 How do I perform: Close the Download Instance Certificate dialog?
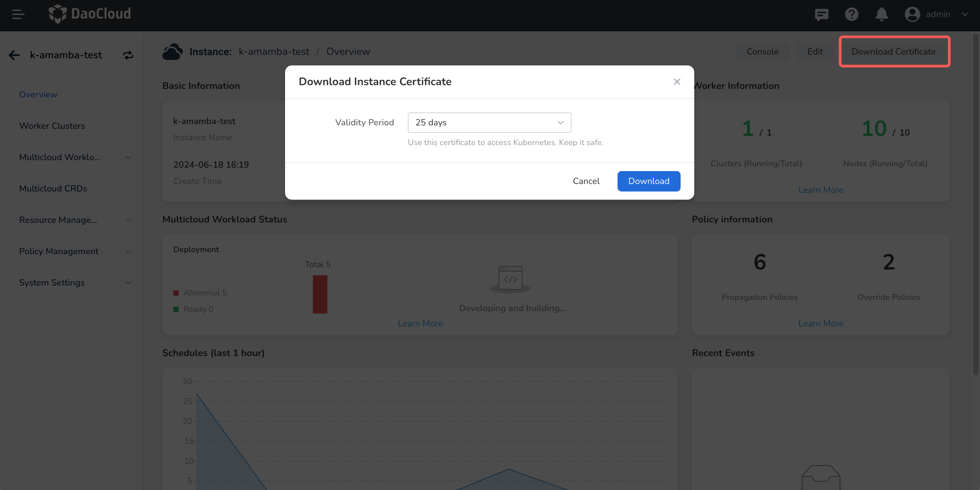(677, 82)
